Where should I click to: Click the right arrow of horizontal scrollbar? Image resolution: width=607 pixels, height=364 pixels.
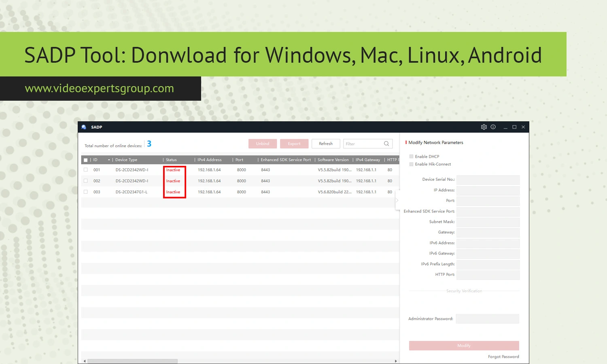pos(396,361)
